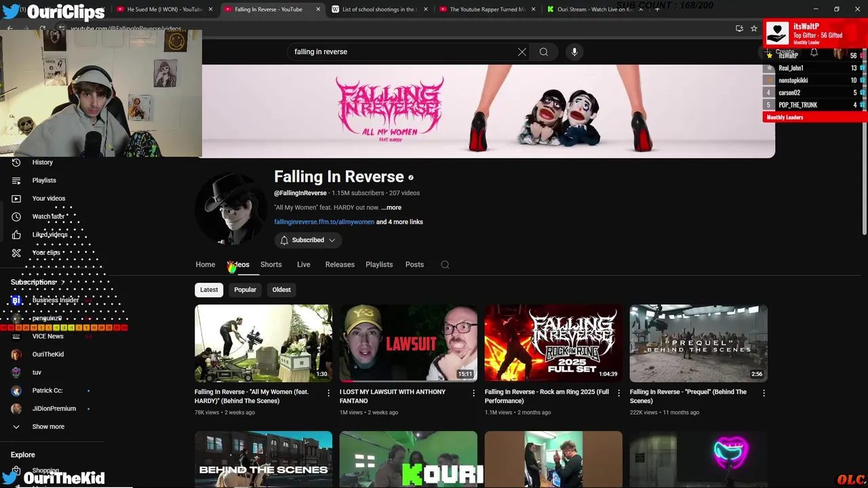Open options menu for 'All My Women' video

(x=328, y=393)
